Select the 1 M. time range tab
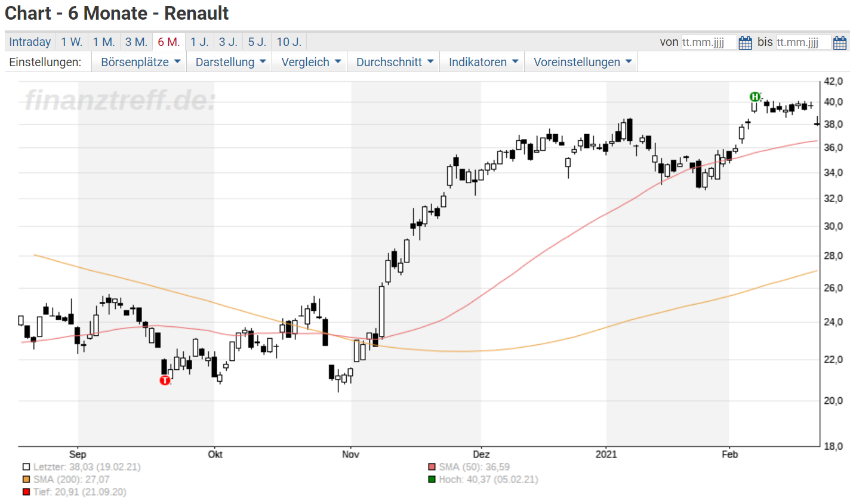 click(104, 42)
